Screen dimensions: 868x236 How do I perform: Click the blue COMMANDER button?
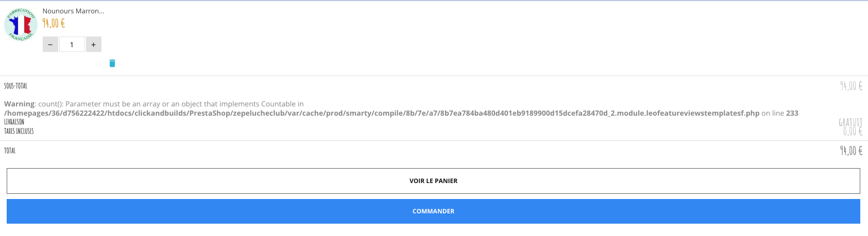click(x=433, y=211)
